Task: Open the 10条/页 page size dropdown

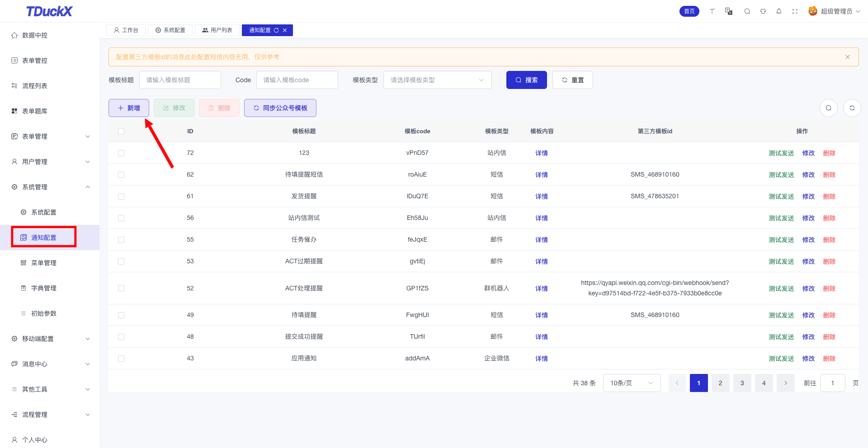Action: tap(632, 383)
